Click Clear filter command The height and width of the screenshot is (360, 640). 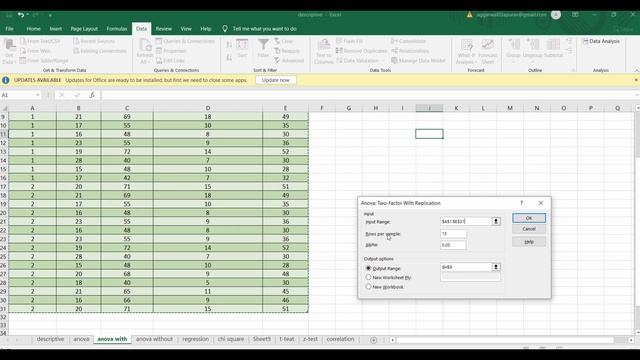click(x=284, y=41)
